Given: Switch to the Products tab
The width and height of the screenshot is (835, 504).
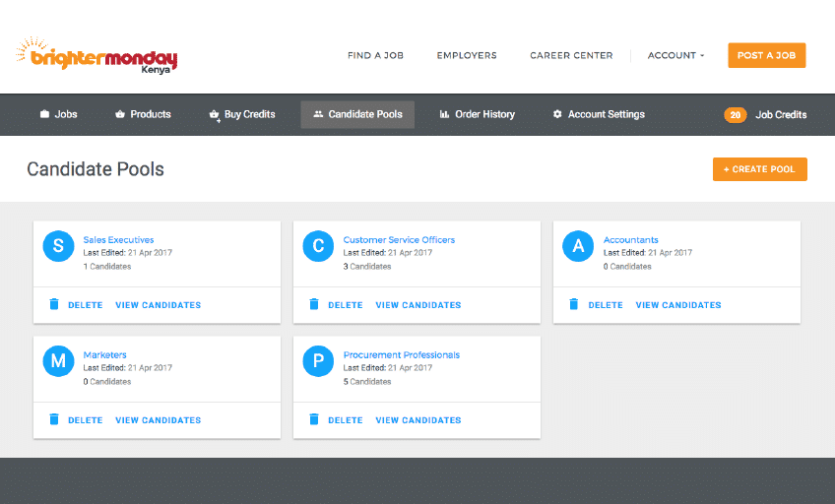Looking at the screenshot, I should (143, 114).
